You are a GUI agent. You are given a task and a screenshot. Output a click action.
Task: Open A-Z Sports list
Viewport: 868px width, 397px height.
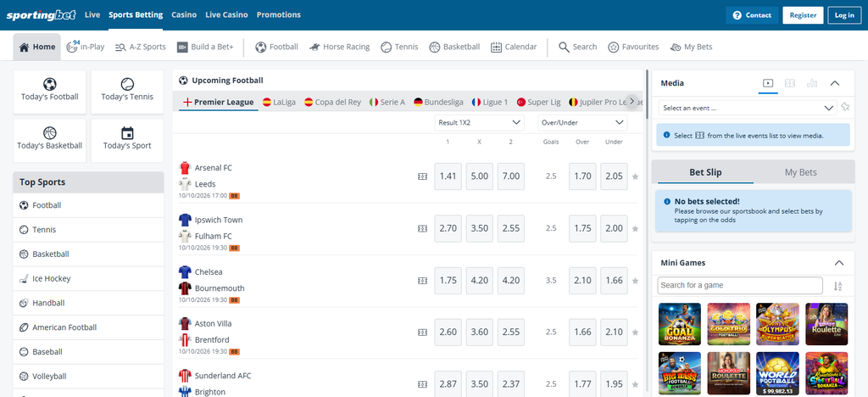coord(141,47)
